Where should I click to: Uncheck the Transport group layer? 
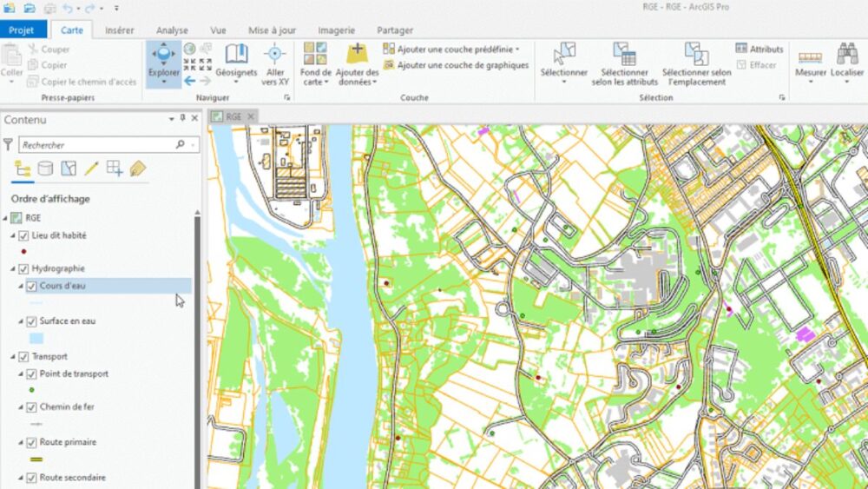[x=23, y=357]
